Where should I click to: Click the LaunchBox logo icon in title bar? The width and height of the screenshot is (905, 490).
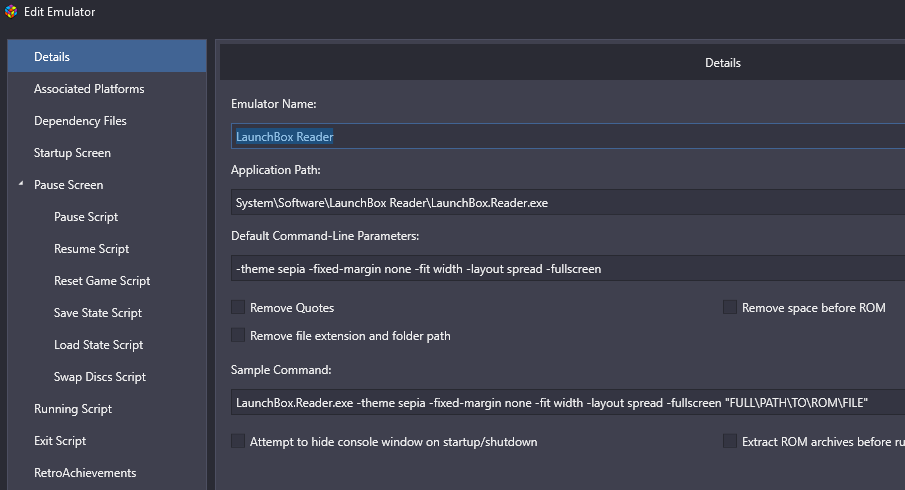(x=11, y=12)
